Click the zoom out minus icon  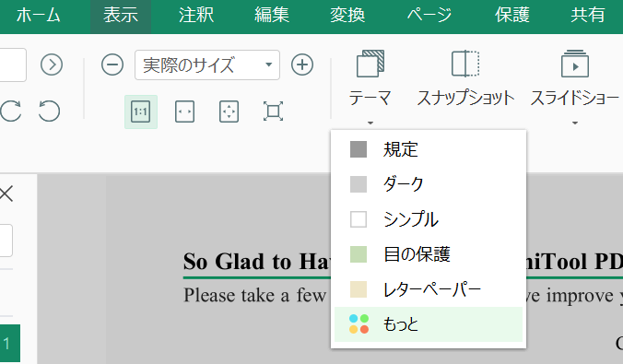coord(112,65)
